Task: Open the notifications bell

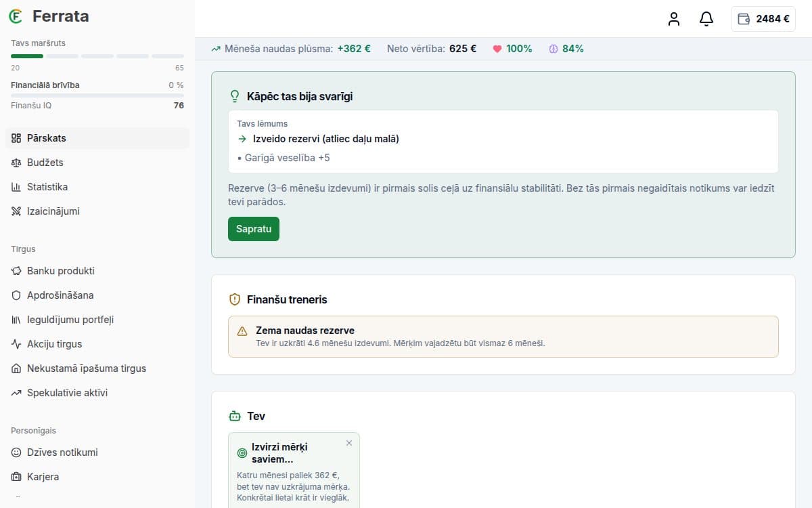Action: [706, 19]
